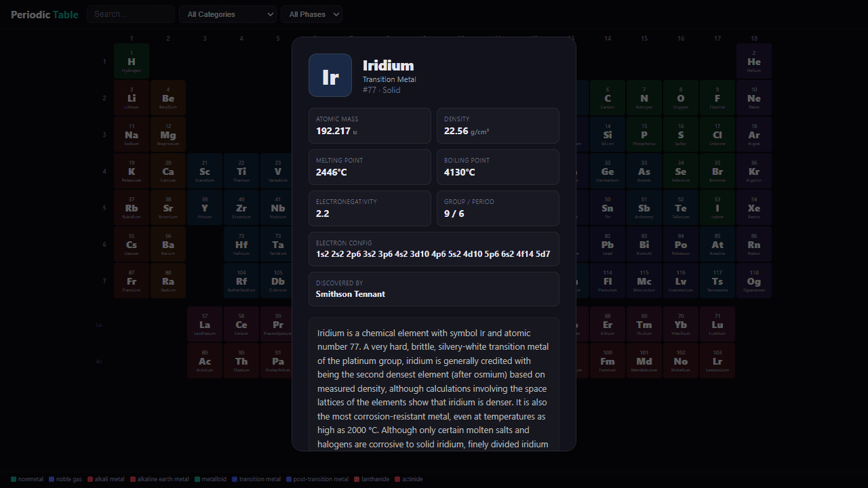Open the All Categories dropdown
868x488 pixels.
pyautogui.click(x=228, y=14)
